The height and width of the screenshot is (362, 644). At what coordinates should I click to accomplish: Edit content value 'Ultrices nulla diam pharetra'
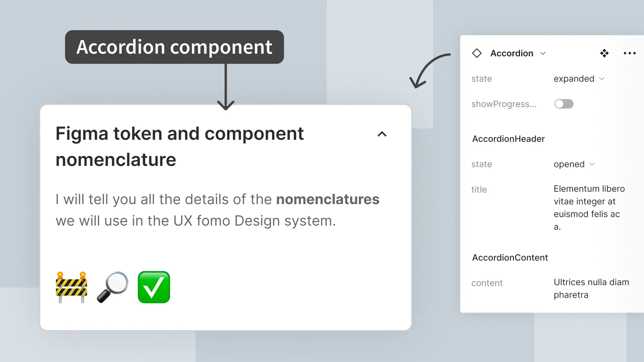pos(591,289)
